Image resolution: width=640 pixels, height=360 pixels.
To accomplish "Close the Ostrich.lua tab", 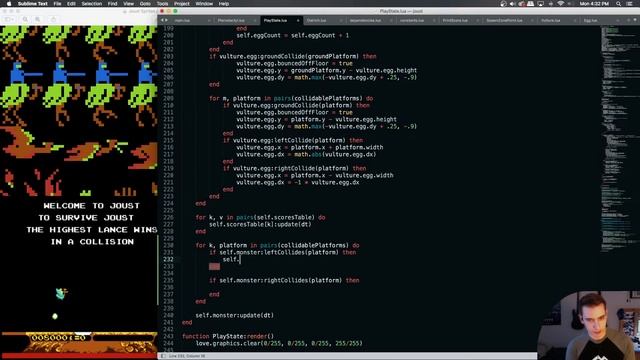I will tap(341, 20).
